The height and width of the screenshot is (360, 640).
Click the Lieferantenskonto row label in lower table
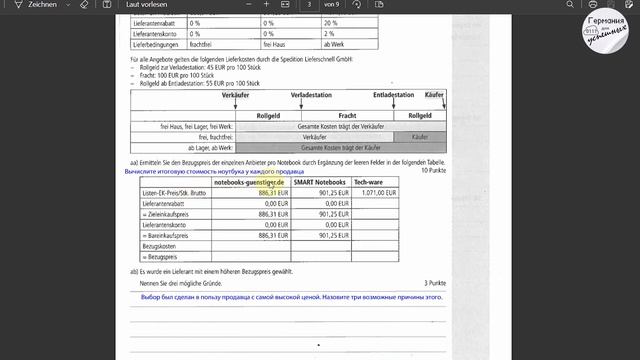pyautogui.click(x=164, y=225)
